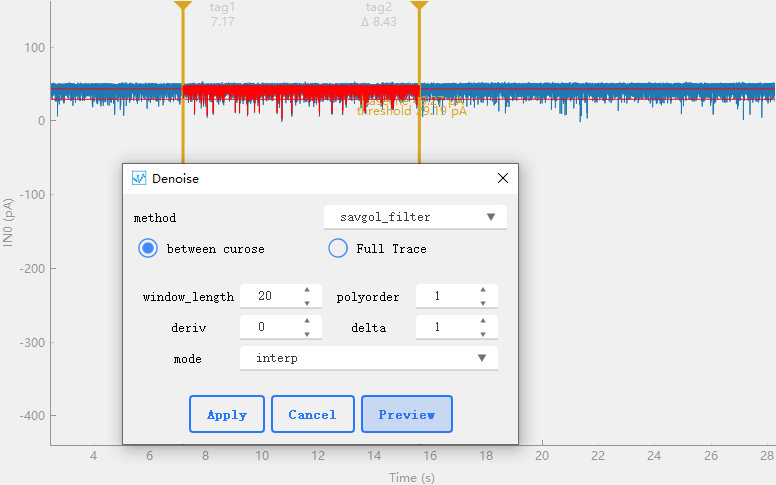Select the Full Trace radio option
Image resolution: width=776 pixels, height=485 pixels.
(338, 248)
